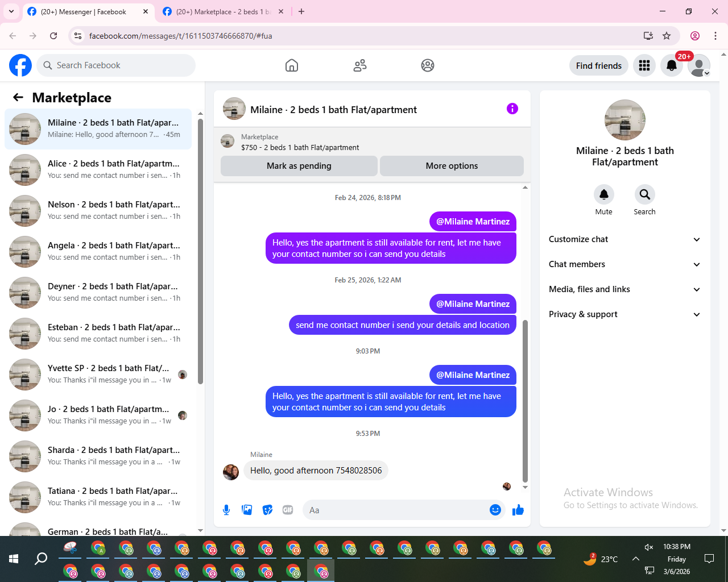The width and height of the screenshot is (728, 582).
Task: Open the $750 - 2 beds listing link
Action: click(300, 147)
